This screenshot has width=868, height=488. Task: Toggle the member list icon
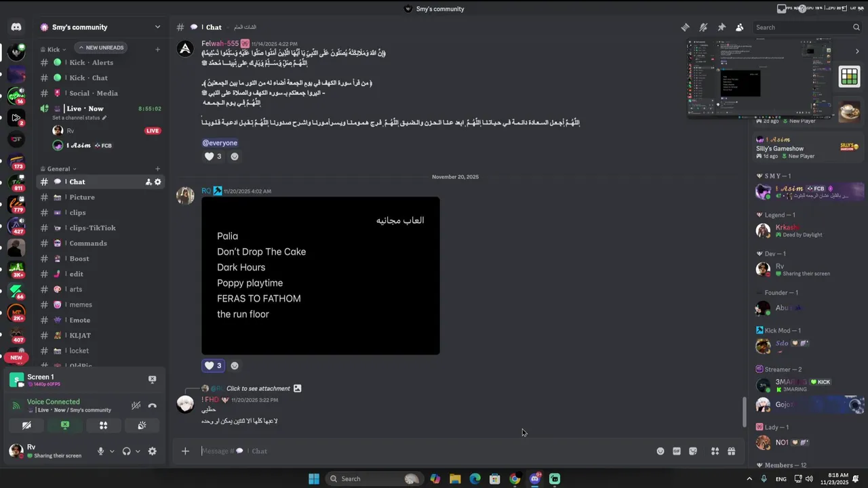tap(739, 27)
